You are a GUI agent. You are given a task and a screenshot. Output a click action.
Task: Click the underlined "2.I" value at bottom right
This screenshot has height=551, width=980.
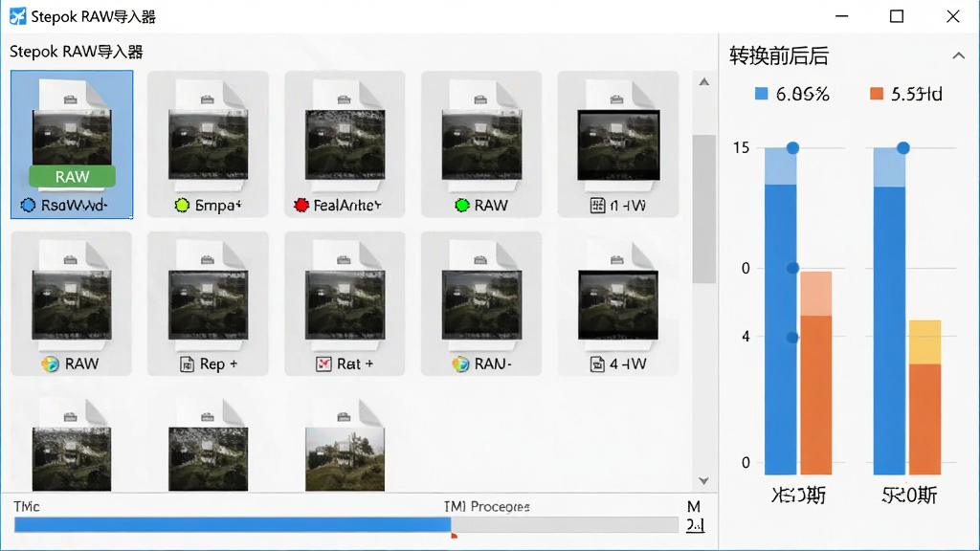pos(695,525)
